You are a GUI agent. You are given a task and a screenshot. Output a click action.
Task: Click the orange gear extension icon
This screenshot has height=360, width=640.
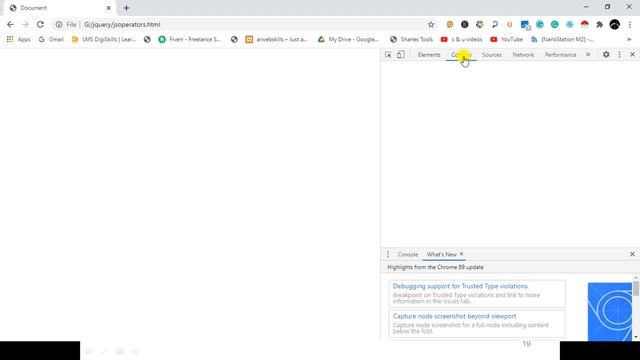(x=449, y=24)
